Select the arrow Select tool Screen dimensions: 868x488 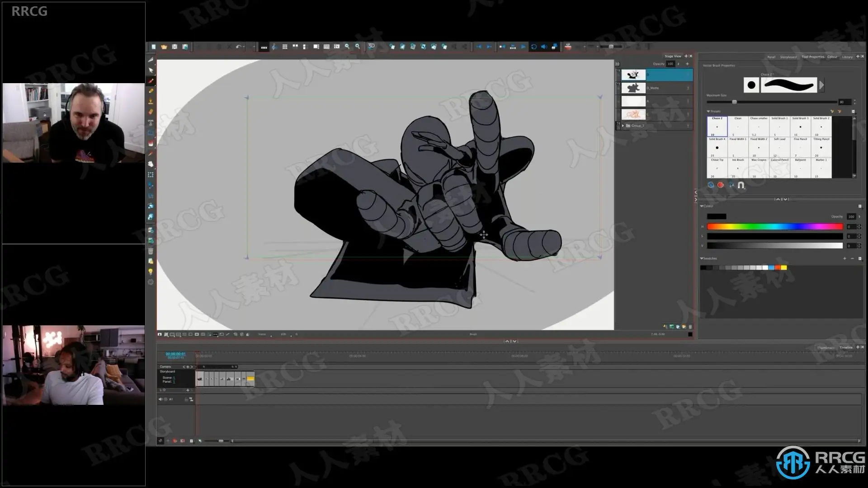coord(151,70)
